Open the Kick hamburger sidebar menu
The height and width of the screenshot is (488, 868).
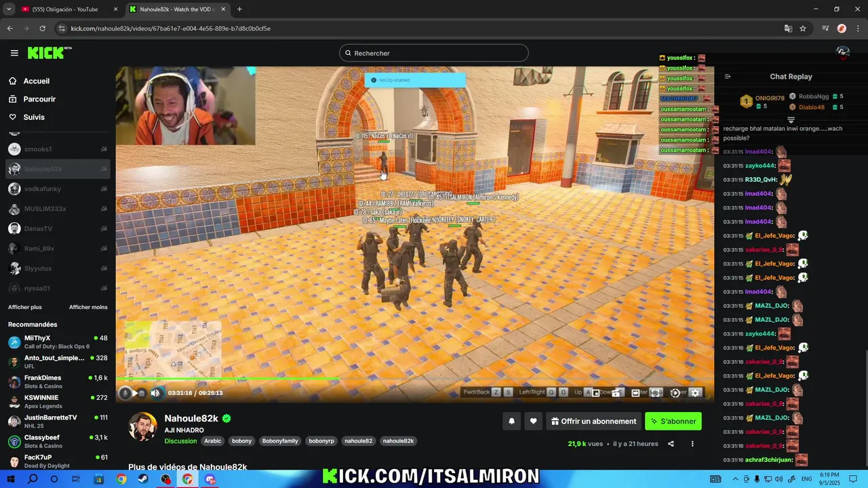click(x=14, y=53)
